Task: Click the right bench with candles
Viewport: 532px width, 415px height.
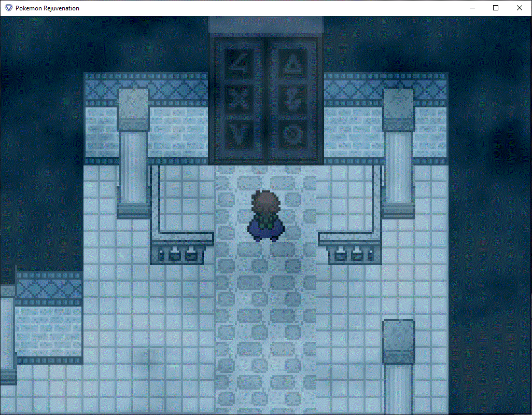Action: click(350, 248)
